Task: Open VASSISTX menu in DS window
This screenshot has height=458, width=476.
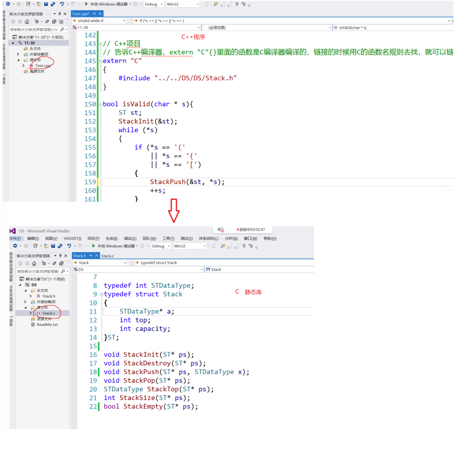Action: (72, 239)
